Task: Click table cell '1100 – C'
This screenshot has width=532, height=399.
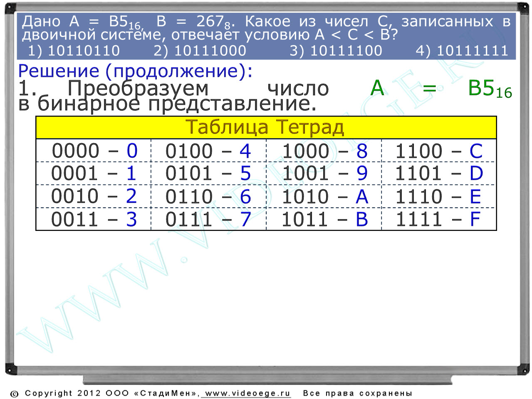Action: click(x=439, y=151)
